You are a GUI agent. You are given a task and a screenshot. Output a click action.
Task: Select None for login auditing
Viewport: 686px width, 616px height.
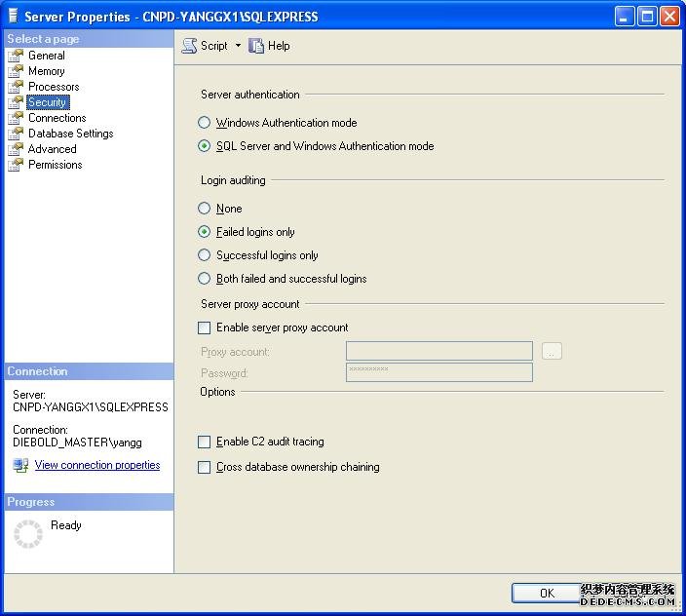[205, 209]
